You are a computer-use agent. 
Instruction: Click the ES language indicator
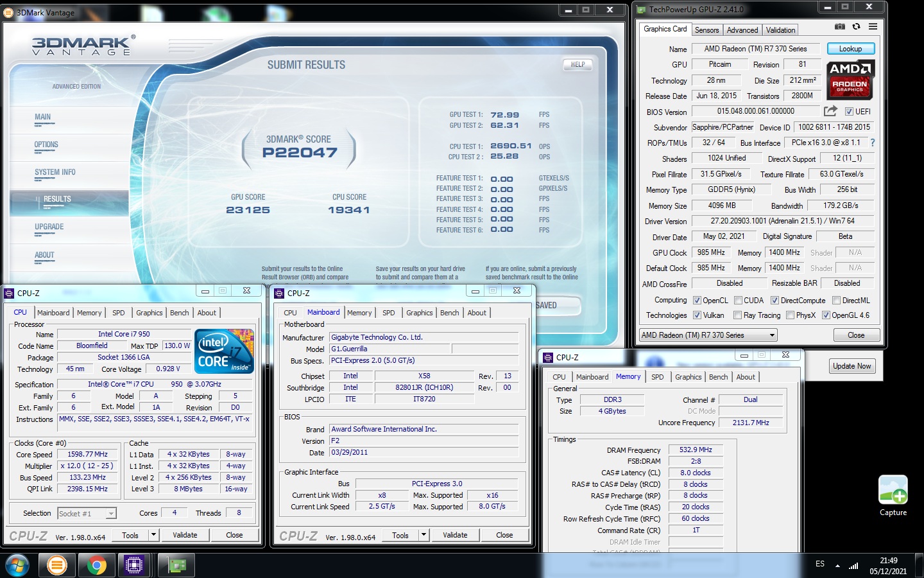[820, 564]
